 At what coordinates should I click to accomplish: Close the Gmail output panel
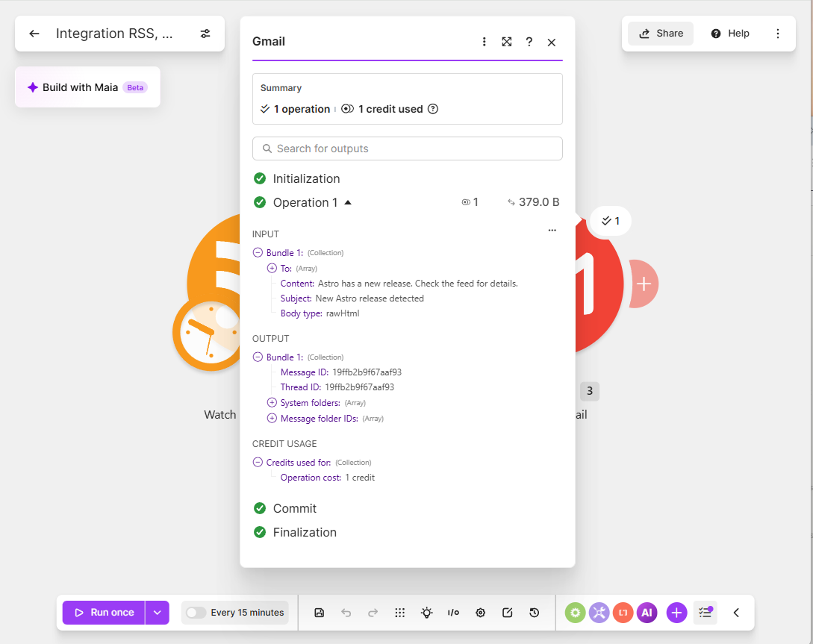click(552, 43)
